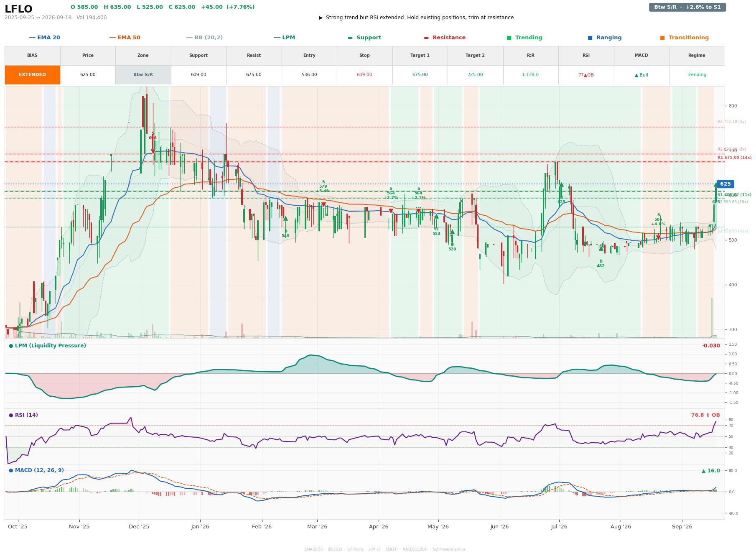Click the Vol 194,400 text
This screenshot has height=556, width=756.
(92, 18)
